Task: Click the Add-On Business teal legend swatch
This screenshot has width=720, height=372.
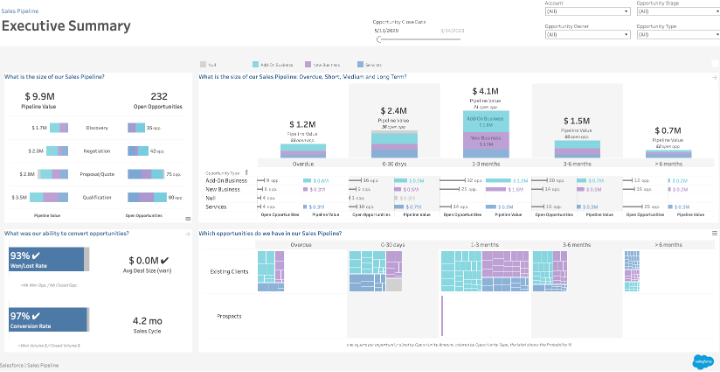Action: point(256,65)
